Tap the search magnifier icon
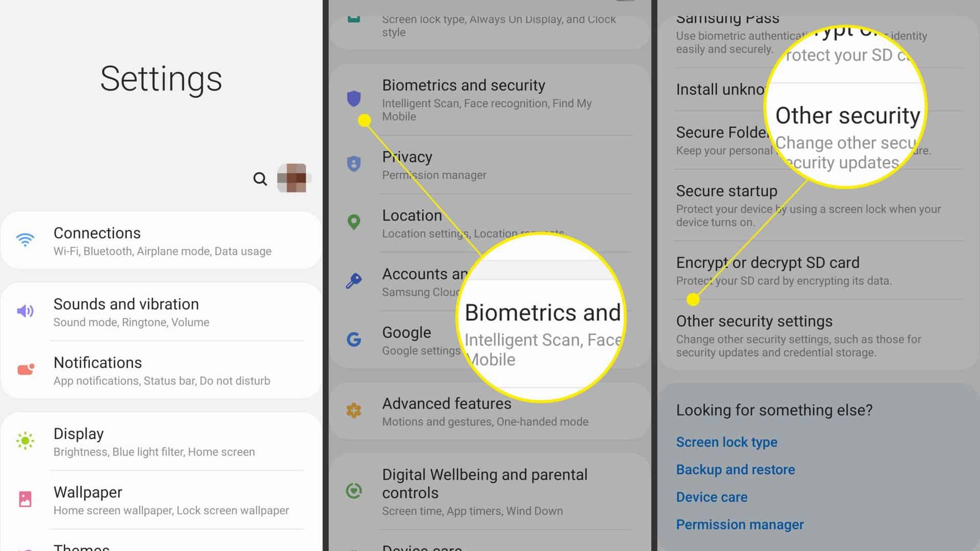This screenshot has height=551, width=980. tap(260, 179)
